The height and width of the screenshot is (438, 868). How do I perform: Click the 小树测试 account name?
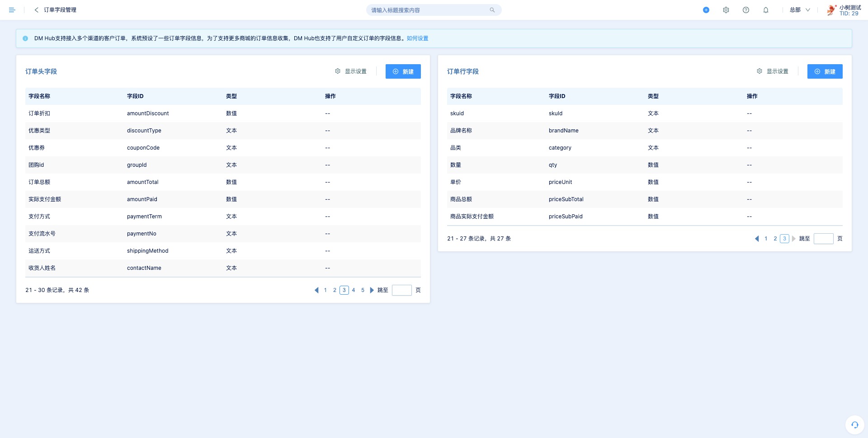tap(850, 8)
